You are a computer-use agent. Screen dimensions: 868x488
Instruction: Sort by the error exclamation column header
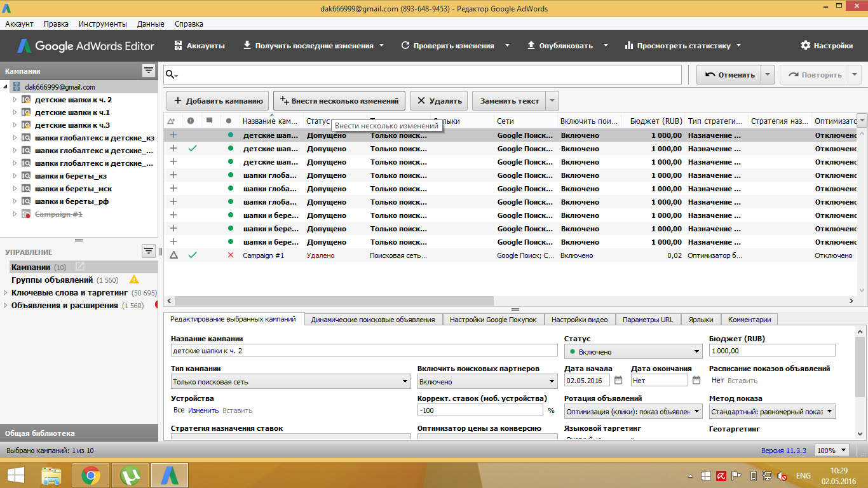190,121
